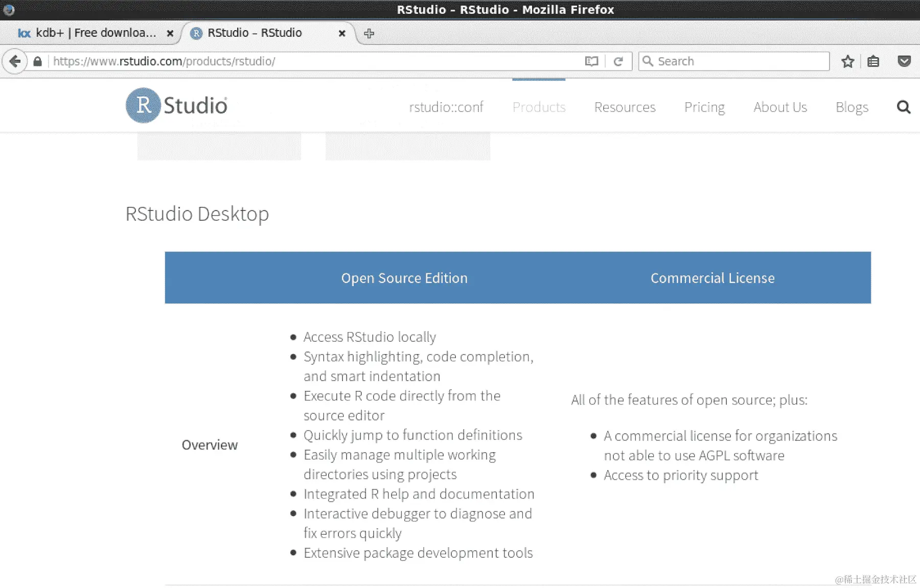
Task: Open the Resources navigation menu
Action: tap(625, 107)
